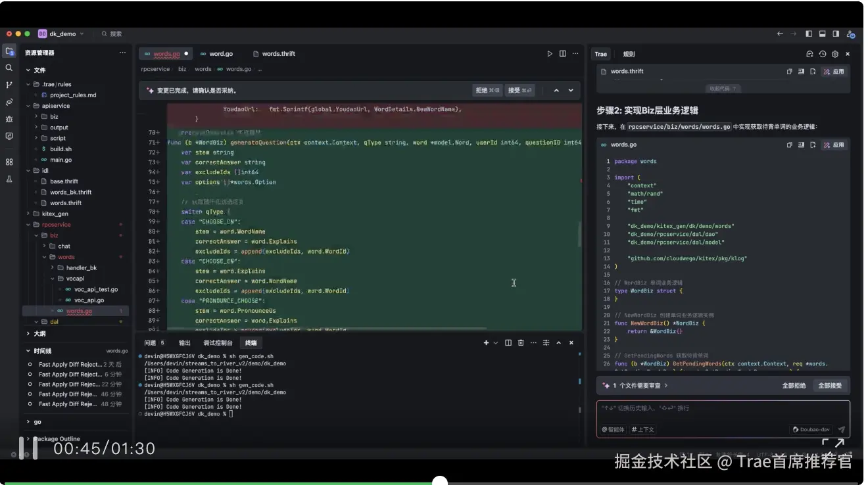This screenshot has width=868, height=485.
Task: Open the Source Control panel icon
Action: 9,84
